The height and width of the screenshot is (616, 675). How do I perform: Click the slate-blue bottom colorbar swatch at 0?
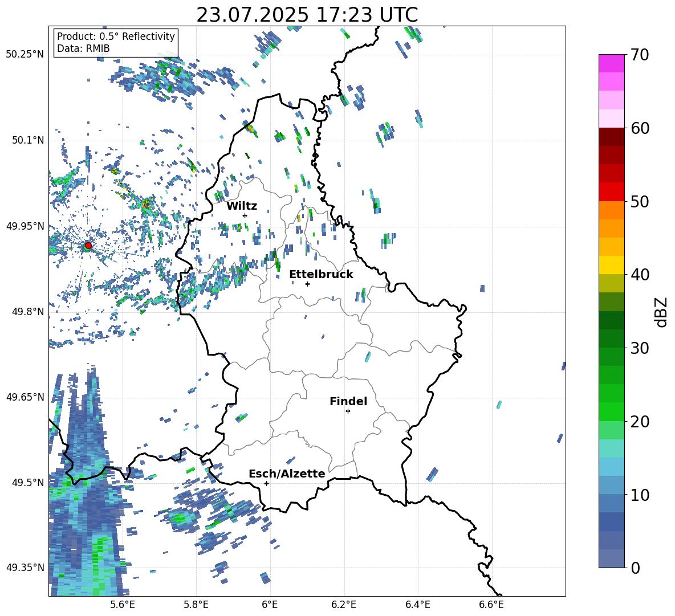point(611,558)
